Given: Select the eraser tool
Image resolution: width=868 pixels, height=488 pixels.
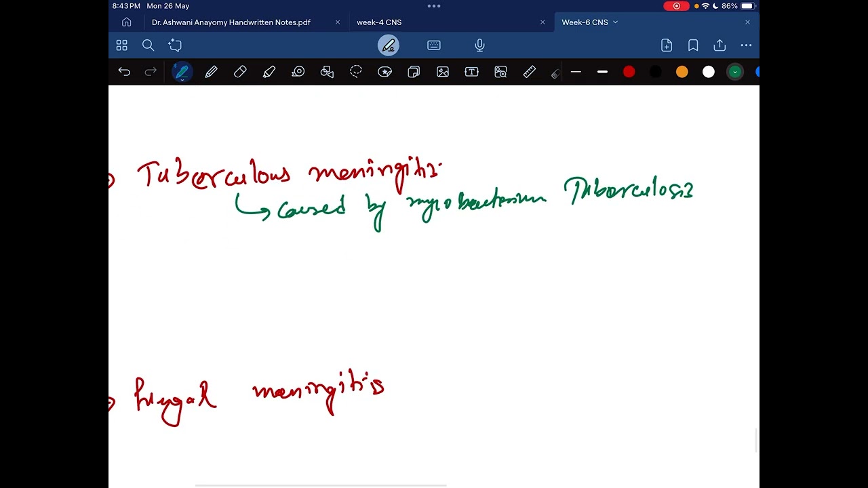Looking at the screenshot, I should click(x=240, y=72).
